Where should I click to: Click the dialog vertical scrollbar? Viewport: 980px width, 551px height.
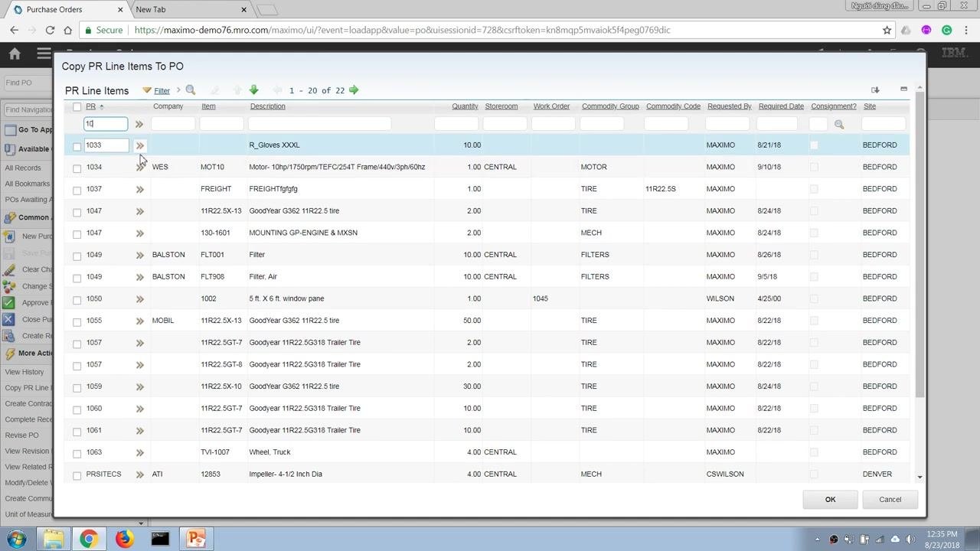[x=920, y=243]
